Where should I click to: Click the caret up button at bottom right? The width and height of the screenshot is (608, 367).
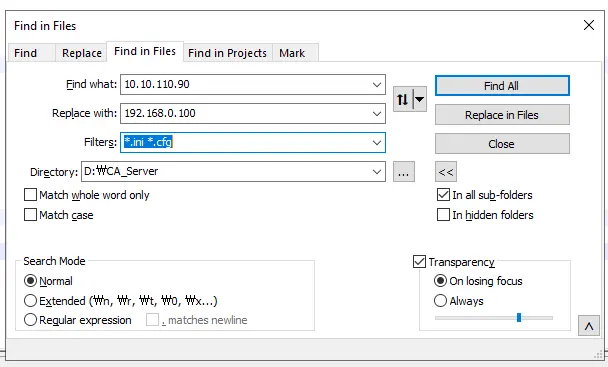[x=589, y=326]
